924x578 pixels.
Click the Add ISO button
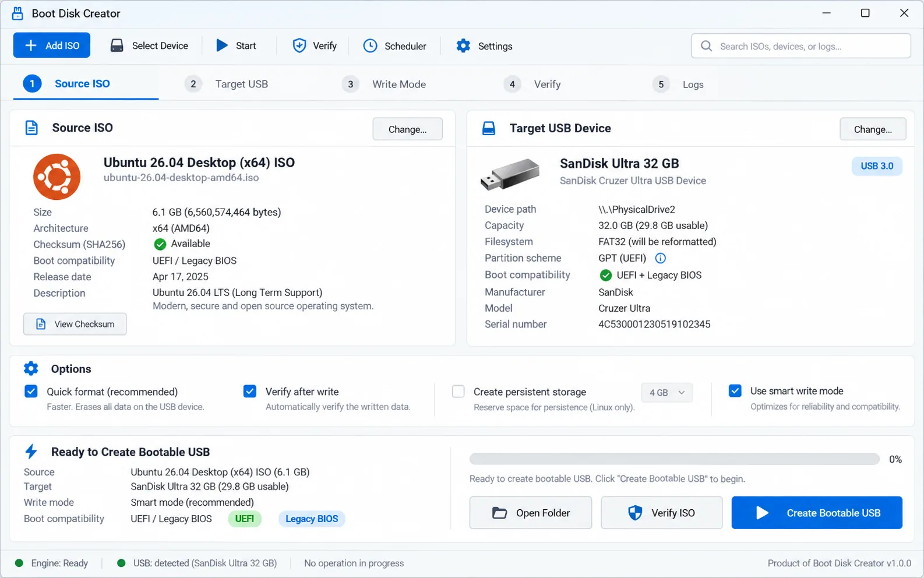click(x=52, y=45)
